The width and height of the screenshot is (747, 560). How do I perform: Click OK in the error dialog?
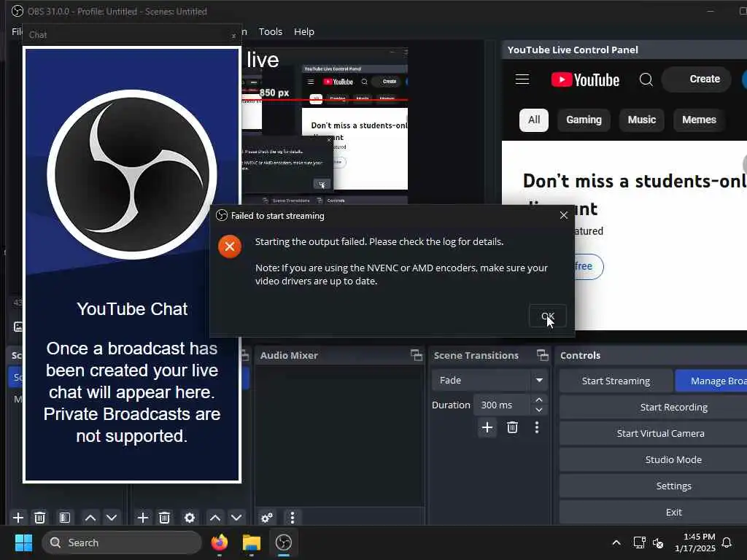point(548,316)
